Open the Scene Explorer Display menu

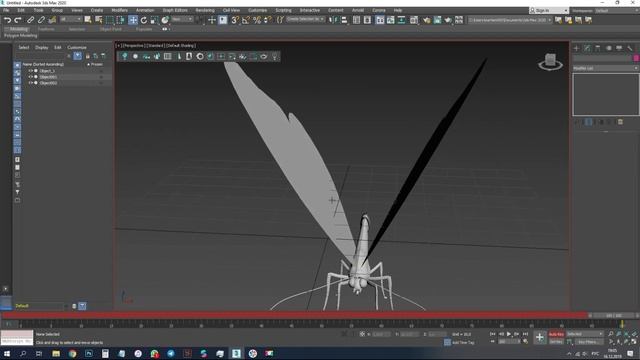point(41,47)
